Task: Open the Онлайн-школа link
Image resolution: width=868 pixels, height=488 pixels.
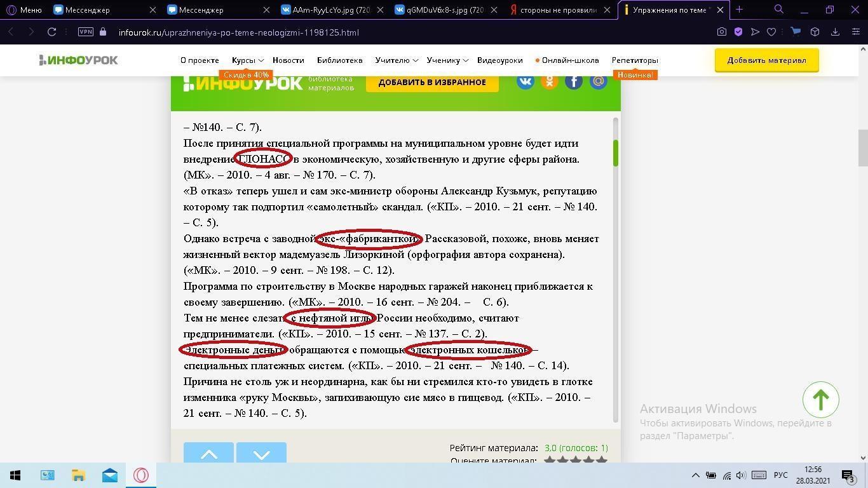Action: (567, 60)
